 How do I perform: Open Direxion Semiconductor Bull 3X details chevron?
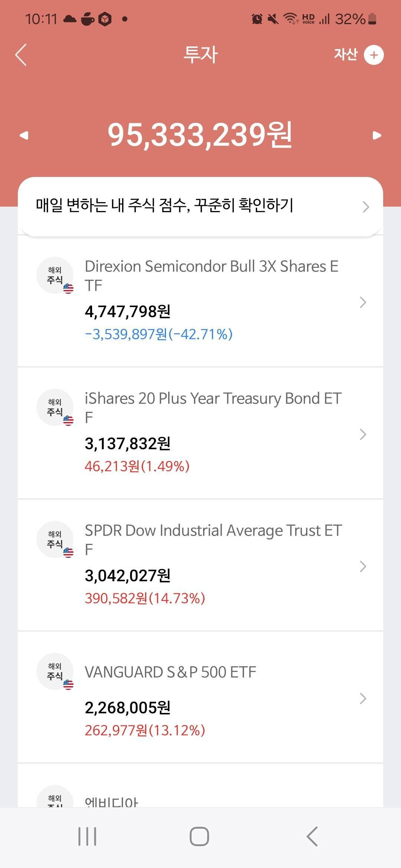pyautogui.click(x=363, y=302)
